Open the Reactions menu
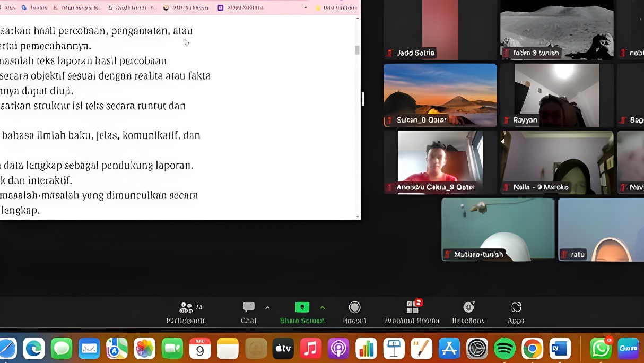Viewport: 644px width, 363px height. point(468,313)
